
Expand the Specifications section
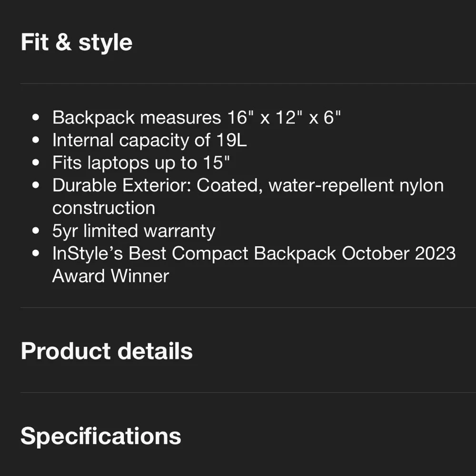tap(101, 436)
